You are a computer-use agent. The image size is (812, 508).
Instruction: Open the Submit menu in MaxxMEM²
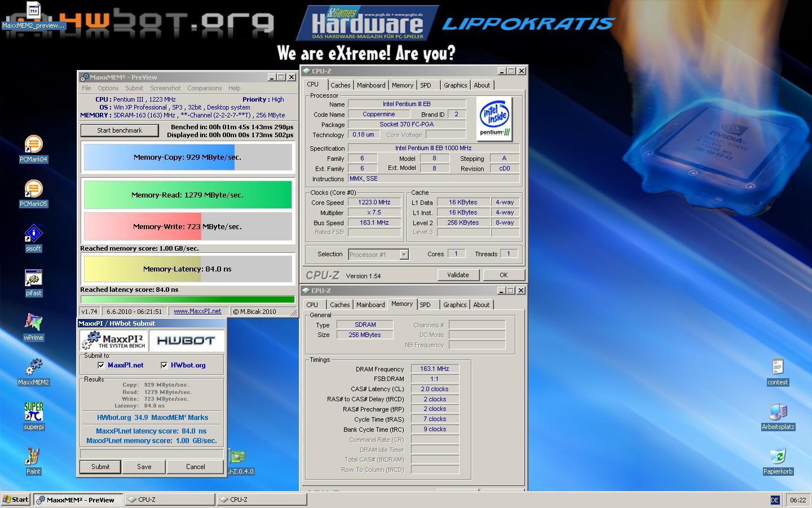point(134,88)
